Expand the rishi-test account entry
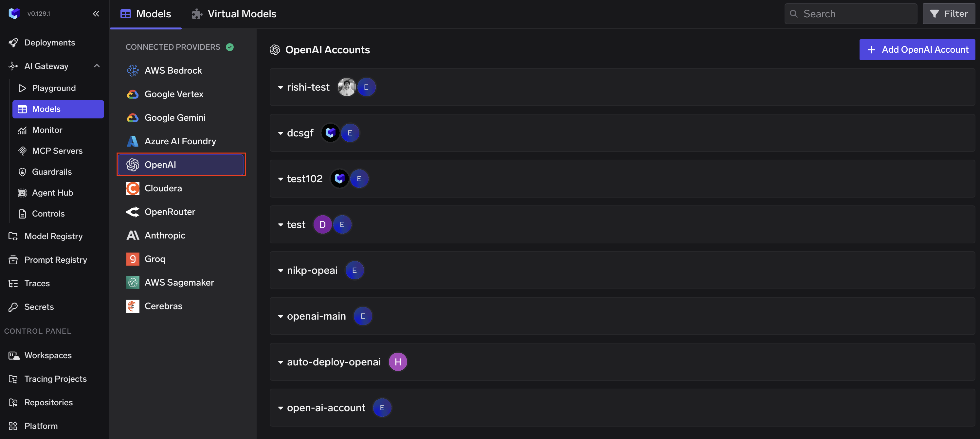 281,87
